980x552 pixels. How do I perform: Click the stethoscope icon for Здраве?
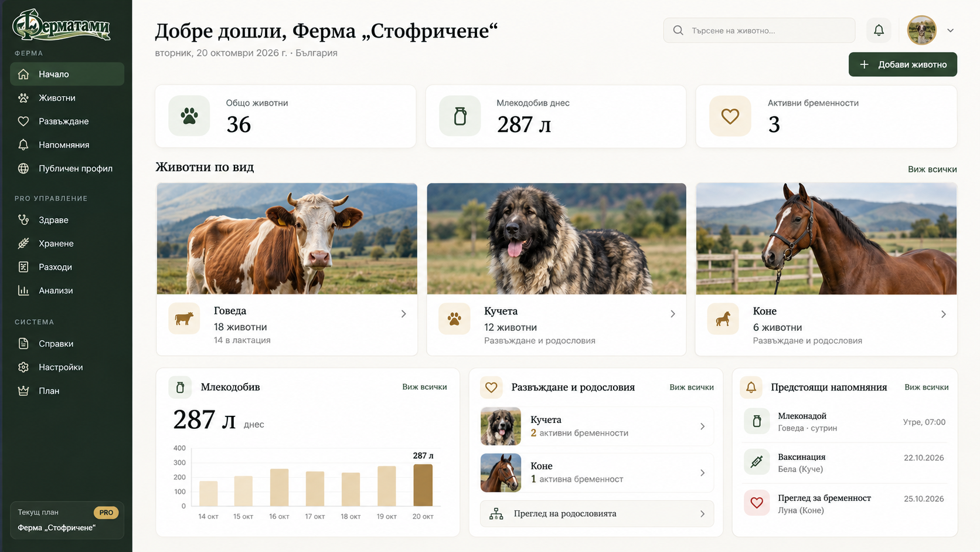pos(23,220)
